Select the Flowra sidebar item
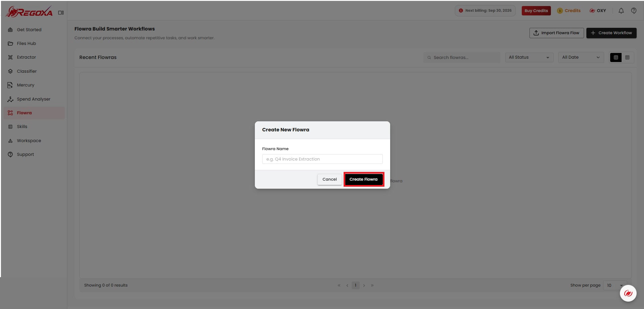The height and width of the screenshot is (309, 644). coord(34,113)
